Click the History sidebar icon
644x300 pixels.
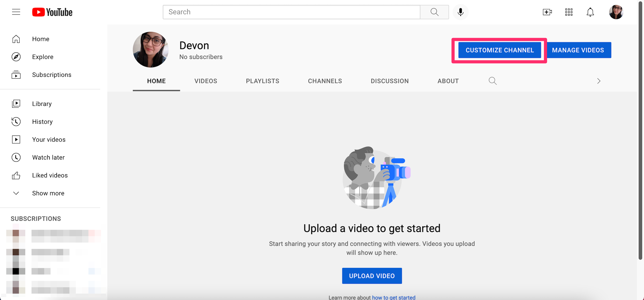(16, 122)
